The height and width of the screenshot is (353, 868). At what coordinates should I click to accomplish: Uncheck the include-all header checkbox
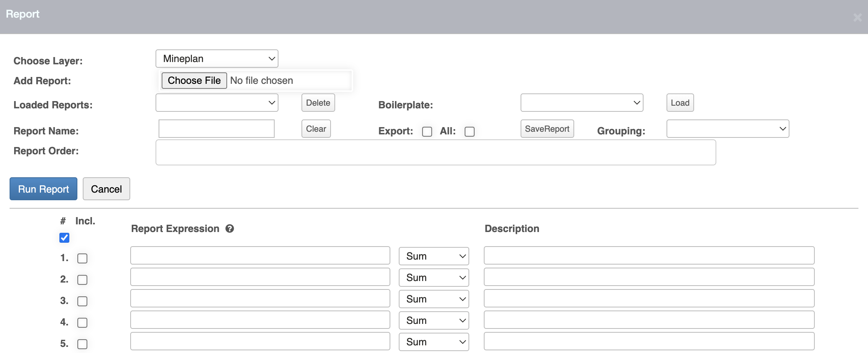tap(64, 238)
